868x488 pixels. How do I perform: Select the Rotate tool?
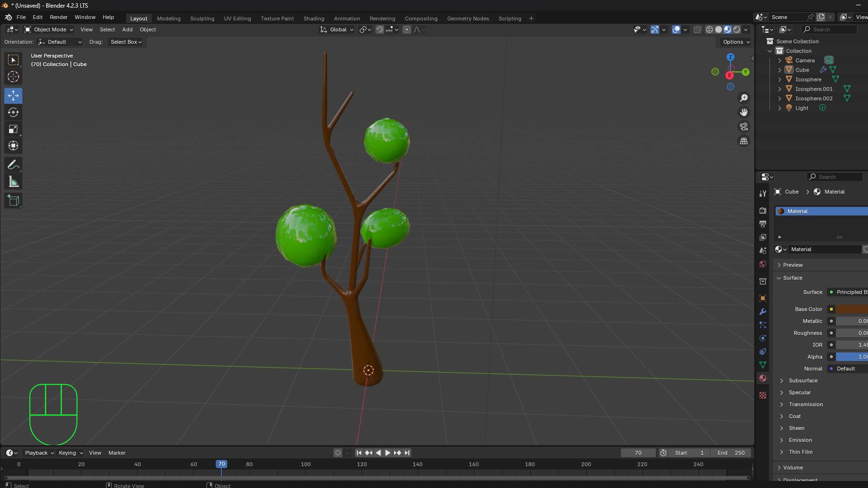13,112
